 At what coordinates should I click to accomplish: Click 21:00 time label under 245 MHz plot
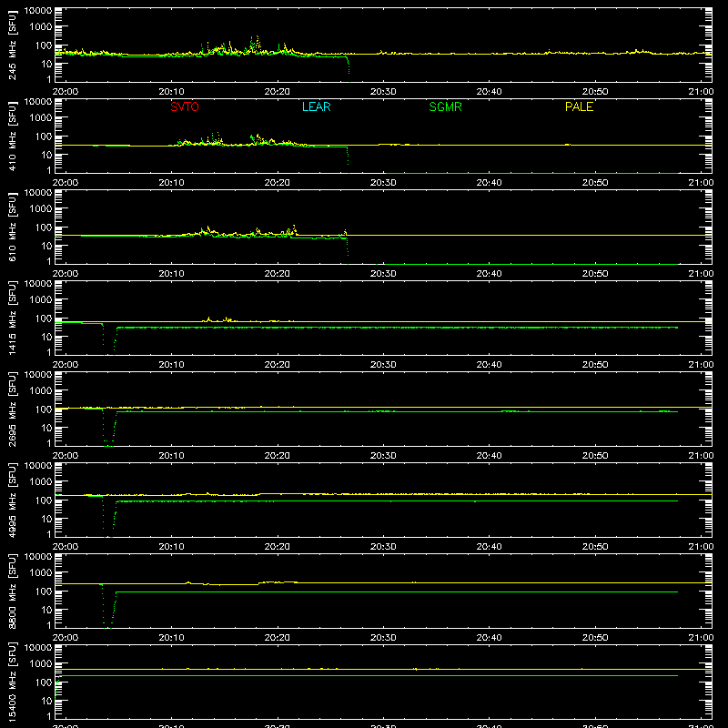701,92
